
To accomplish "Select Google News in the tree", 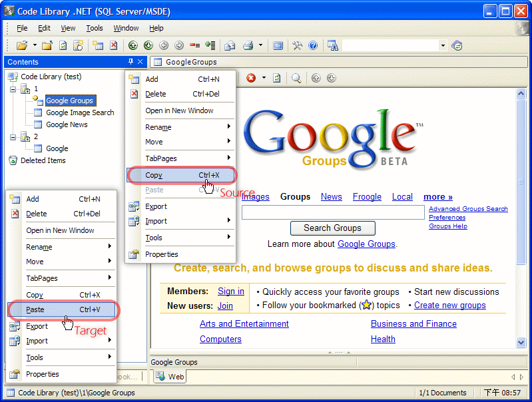I will click(x=67, y=124).
